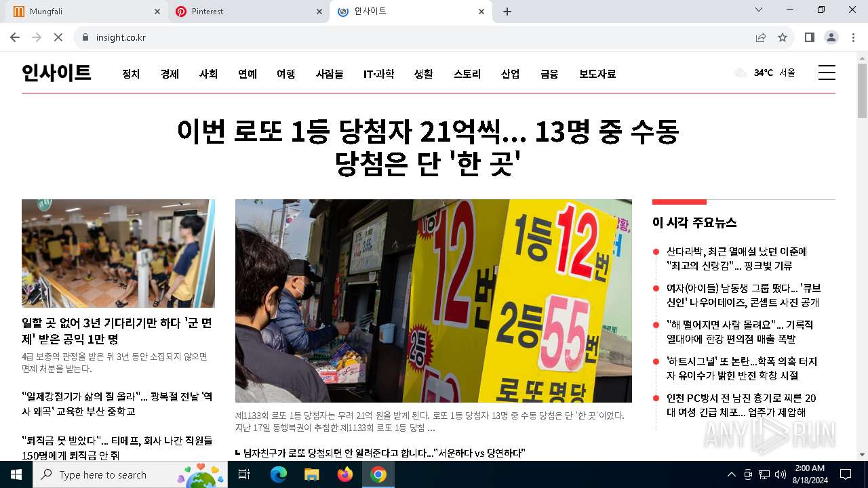Open the 경제 section

click(x=170, y=74)
